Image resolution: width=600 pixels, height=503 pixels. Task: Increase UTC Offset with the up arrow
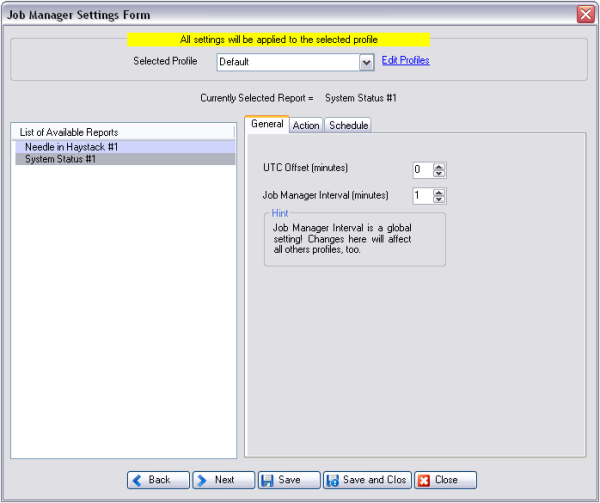[x=439, y=166]
